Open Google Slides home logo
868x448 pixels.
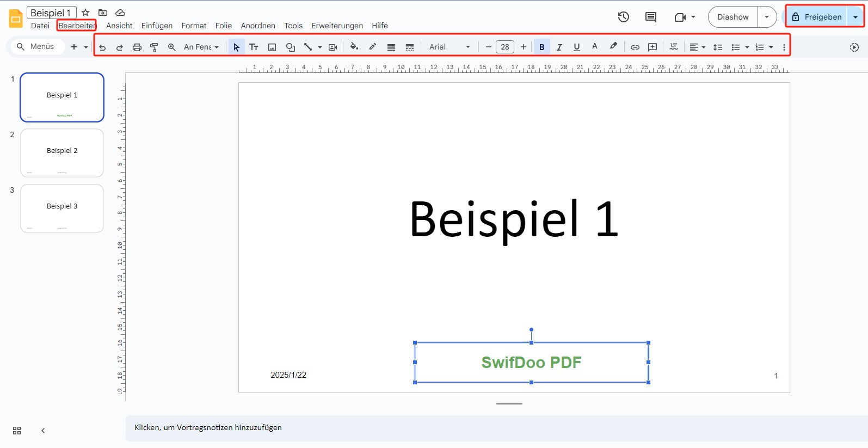point(16,18)
